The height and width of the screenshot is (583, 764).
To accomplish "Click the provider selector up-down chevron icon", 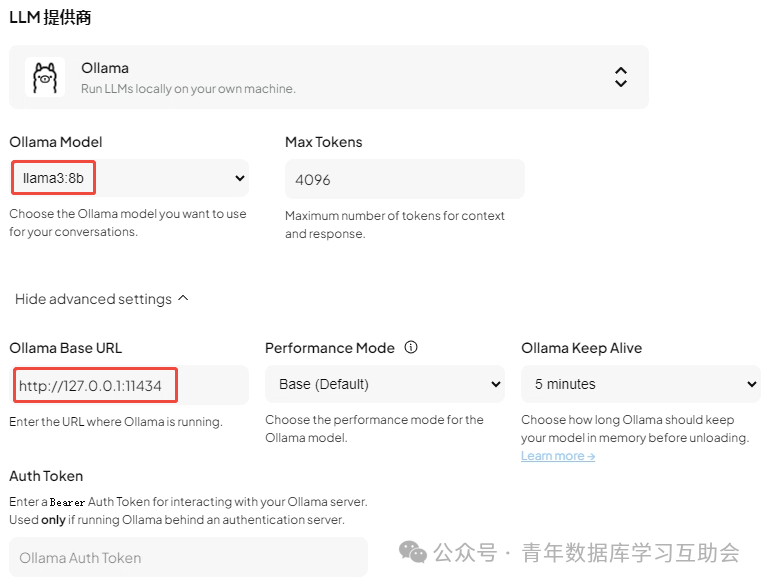I will [621, 77].
